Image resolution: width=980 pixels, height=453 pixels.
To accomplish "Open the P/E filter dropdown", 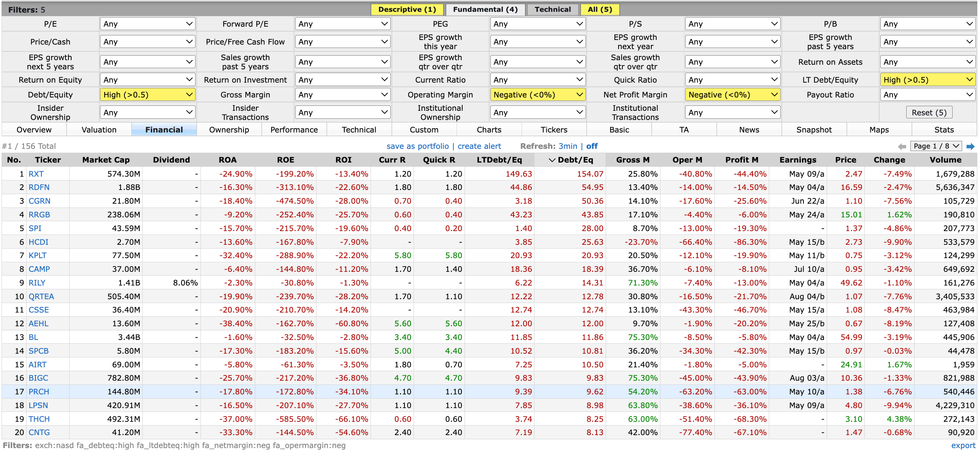I will 148,24.
